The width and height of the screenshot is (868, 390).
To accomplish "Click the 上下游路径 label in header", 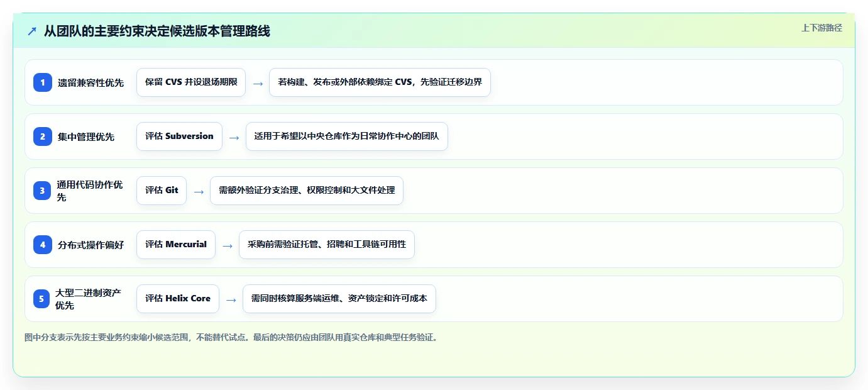I will [821, 28].
